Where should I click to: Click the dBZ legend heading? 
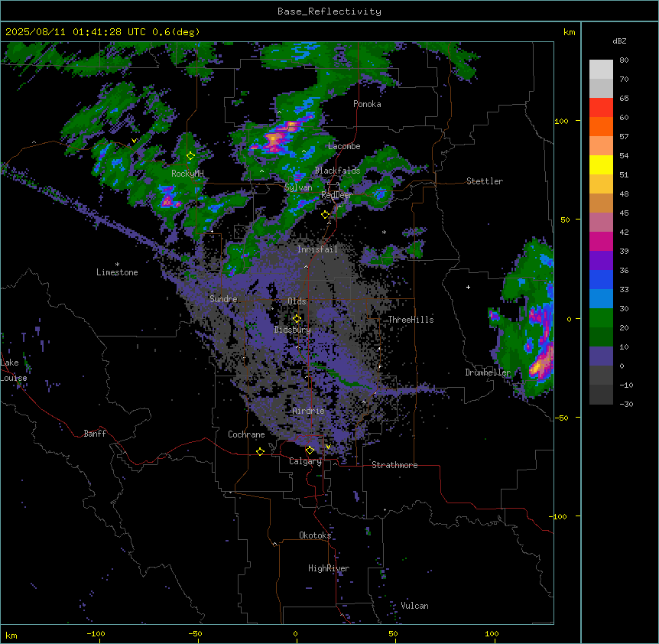coord(619,41)
